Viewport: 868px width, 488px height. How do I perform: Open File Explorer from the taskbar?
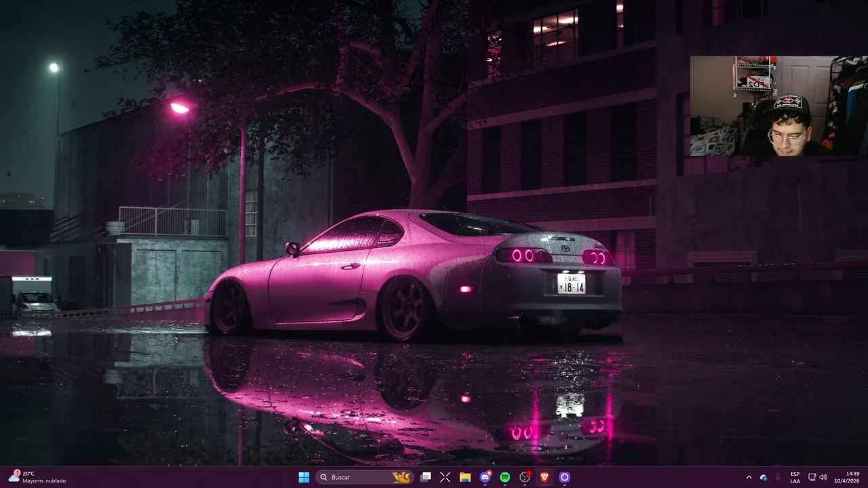[x=465, y=477]
